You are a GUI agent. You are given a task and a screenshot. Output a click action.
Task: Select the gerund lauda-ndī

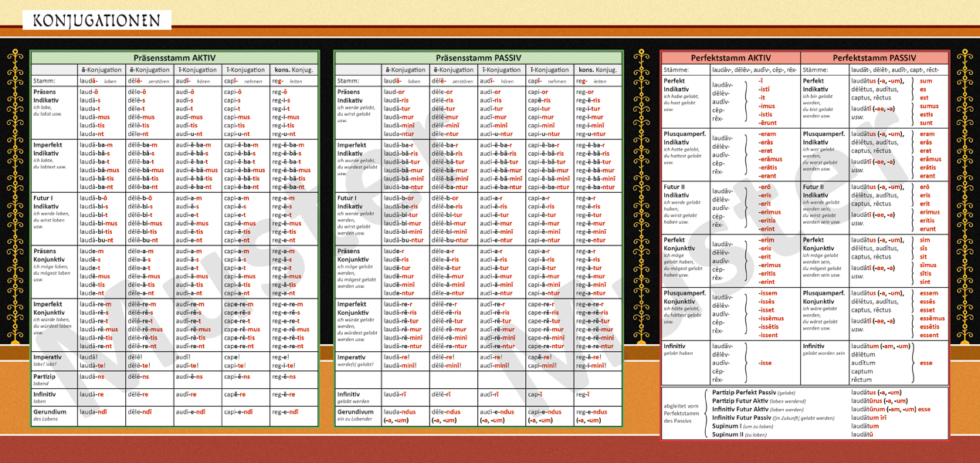tap(93, 412)
